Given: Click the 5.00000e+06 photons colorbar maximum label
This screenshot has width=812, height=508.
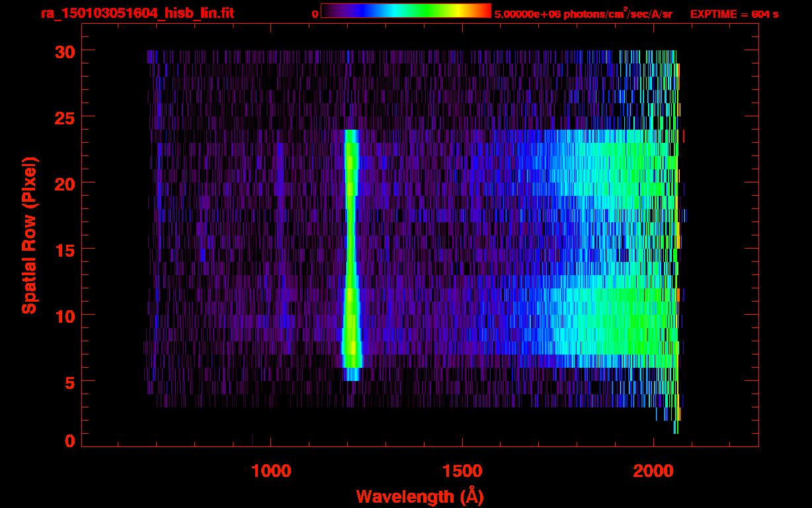Looking at the screenshot, I should tap(583, 14).
